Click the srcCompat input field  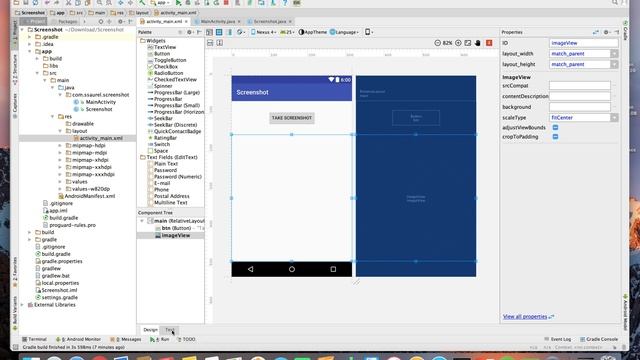tap(580, 86)
